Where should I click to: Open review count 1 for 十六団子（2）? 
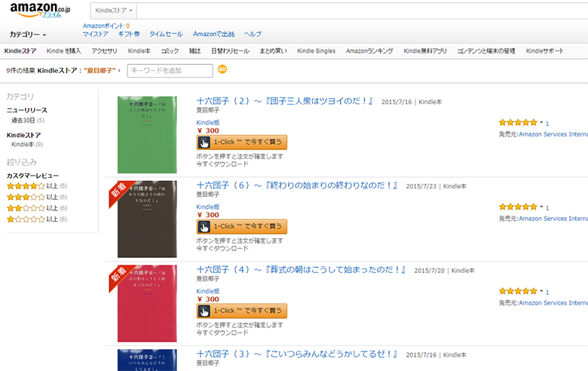click(x=547, y=124)
